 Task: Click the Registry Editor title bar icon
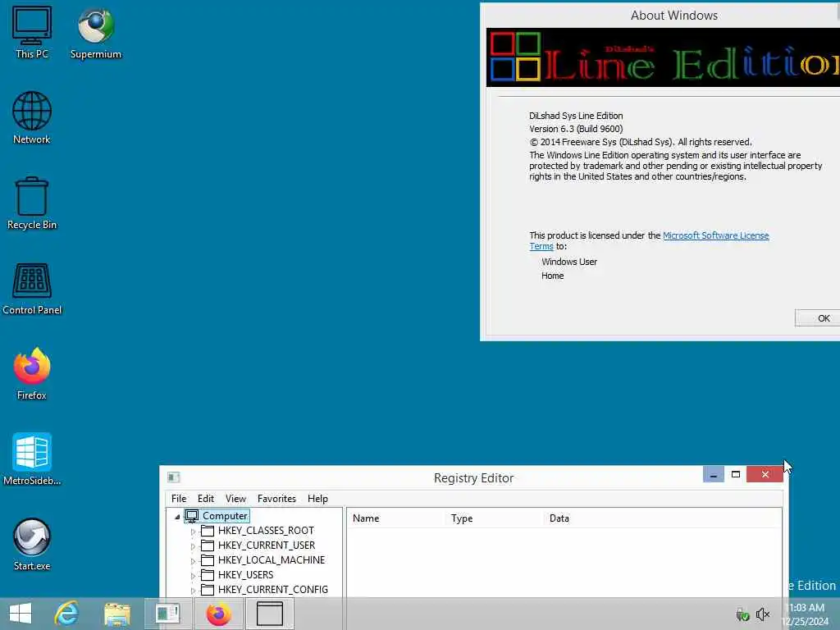tap(174, 477)
